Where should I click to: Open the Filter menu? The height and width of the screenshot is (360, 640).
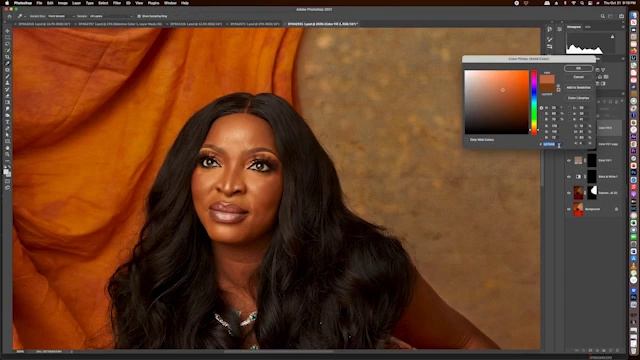pos(117,3)
